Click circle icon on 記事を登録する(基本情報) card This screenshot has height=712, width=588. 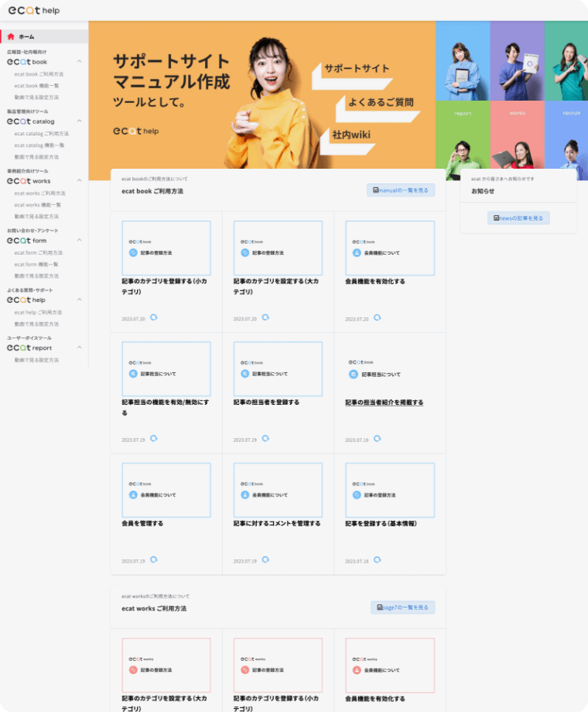point(378,560)
